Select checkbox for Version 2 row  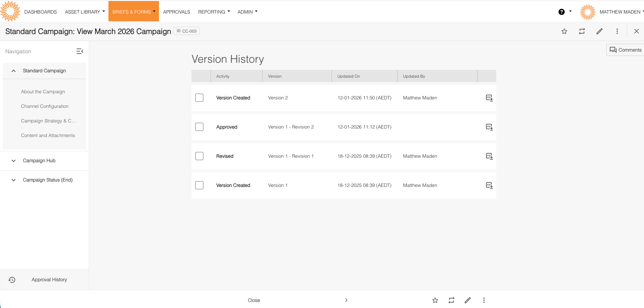199,98
